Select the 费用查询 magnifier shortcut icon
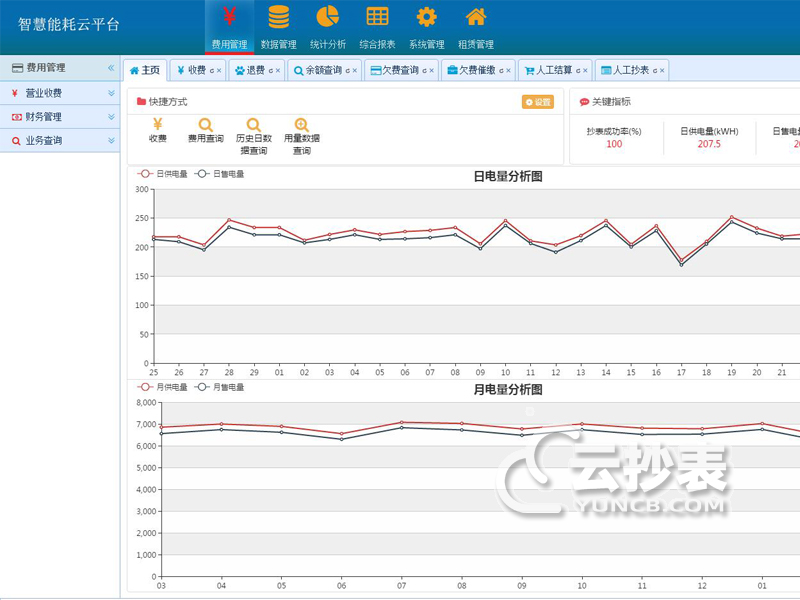Screen dimensions: 800x600 point(204,128)
